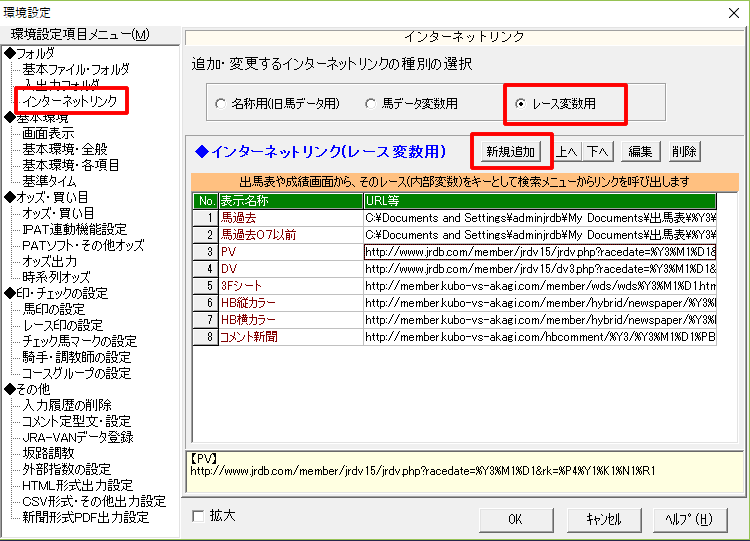The width and height of the screenshot is (750, 541).
Task: Open 時系列オッズ settings item
Action: pyautogui.click(x=56, y=277)
